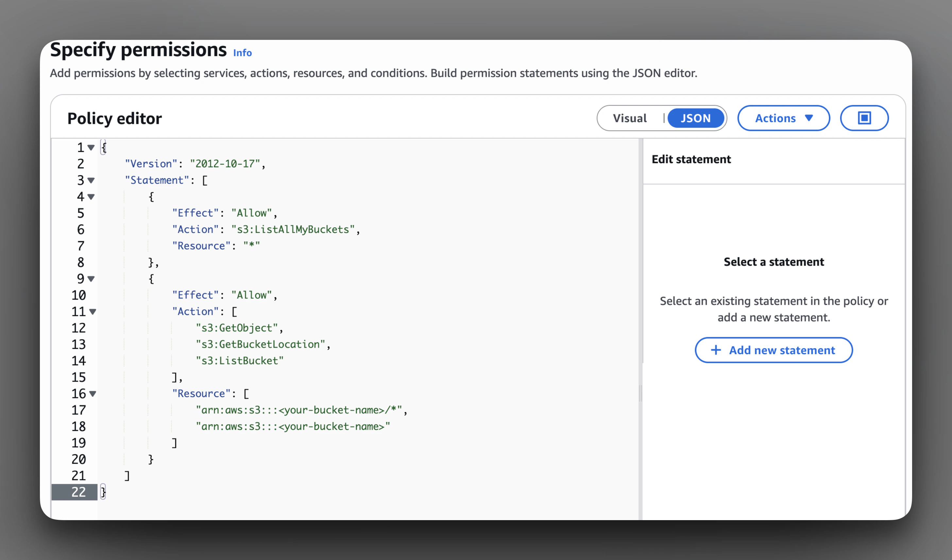Fold the first statement block on line 4

[91, 197]
